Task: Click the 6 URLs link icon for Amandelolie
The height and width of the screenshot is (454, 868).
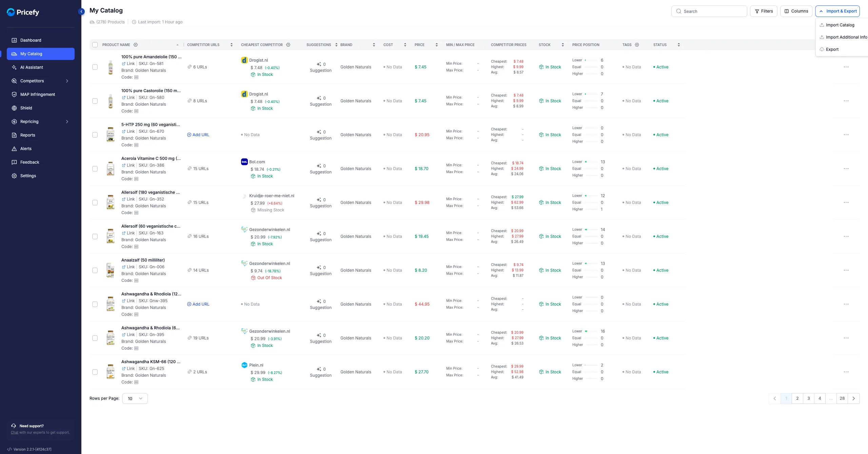Action: (190, 67)
